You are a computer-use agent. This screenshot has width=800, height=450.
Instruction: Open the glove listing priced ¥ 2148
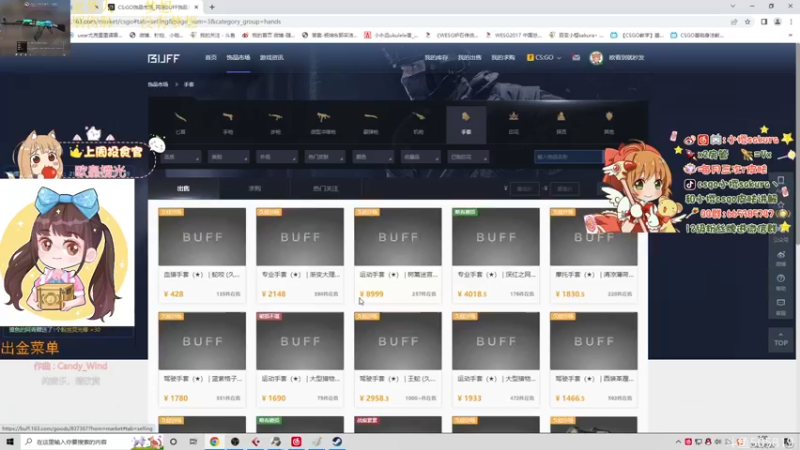coord(300,255)
